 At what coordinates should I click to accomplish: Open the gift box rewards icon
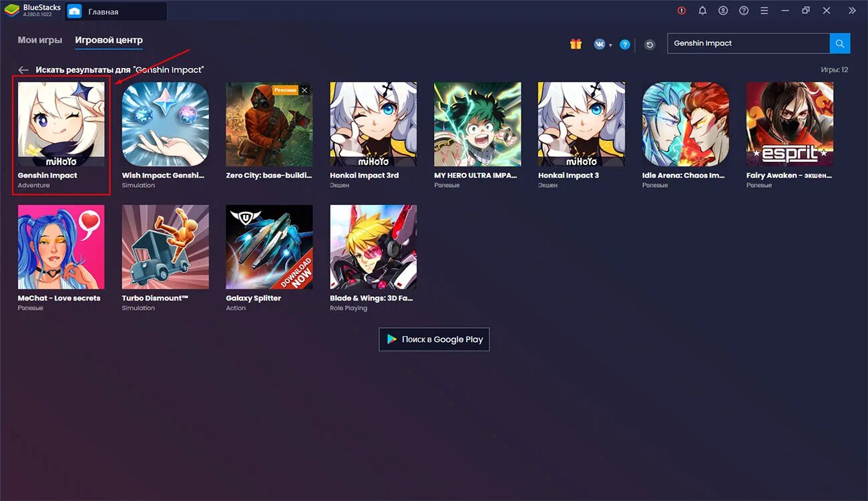[576, 44]
